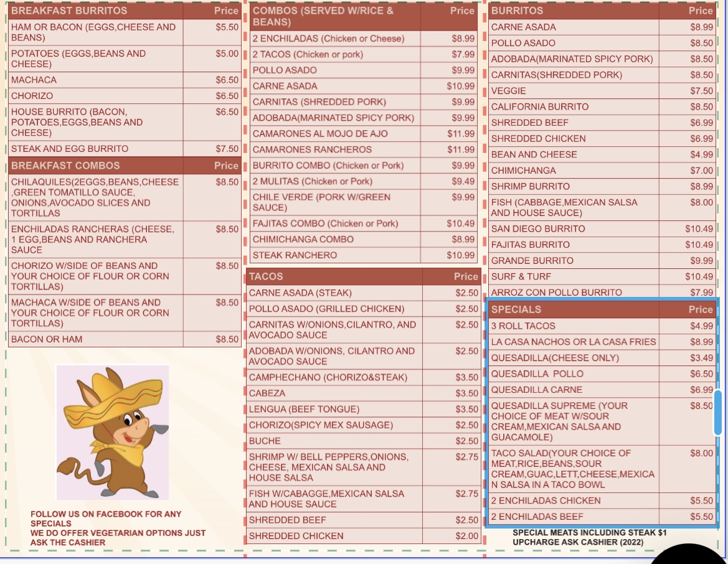Click the BREAKFAST COMBOS header

65,166
